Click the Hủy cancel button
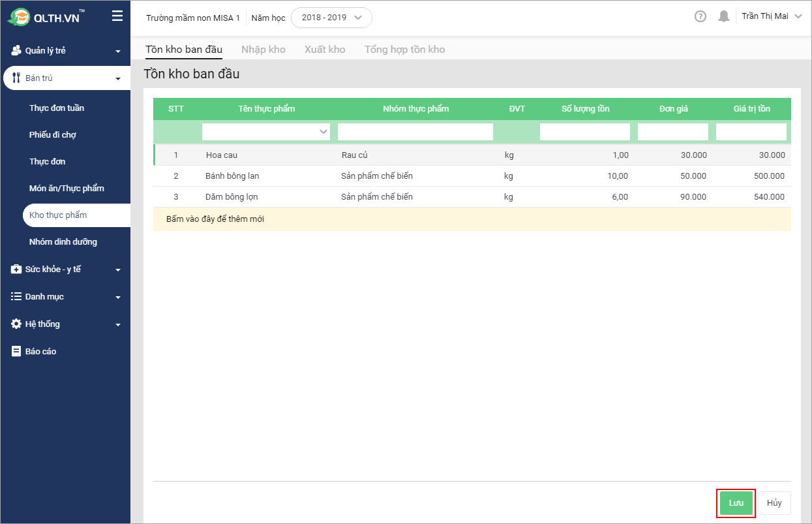812x524 pixels. coord(774,503)
